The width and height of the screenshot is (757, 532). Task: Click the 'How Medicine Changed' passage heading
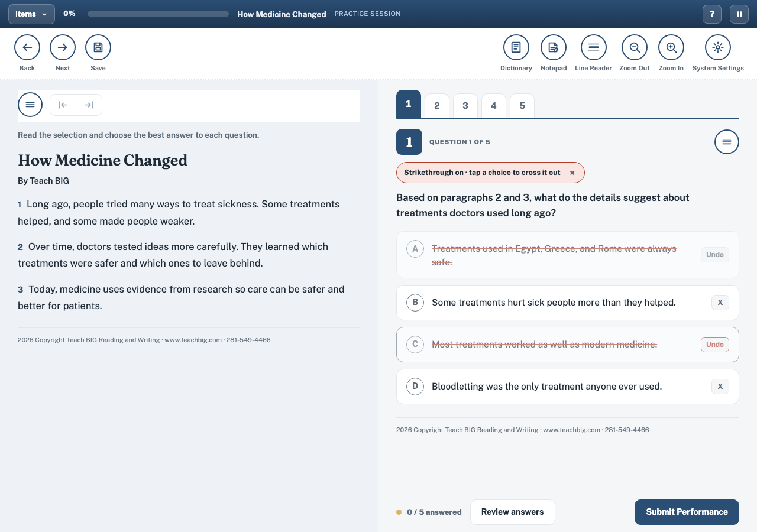click(102, 160)
